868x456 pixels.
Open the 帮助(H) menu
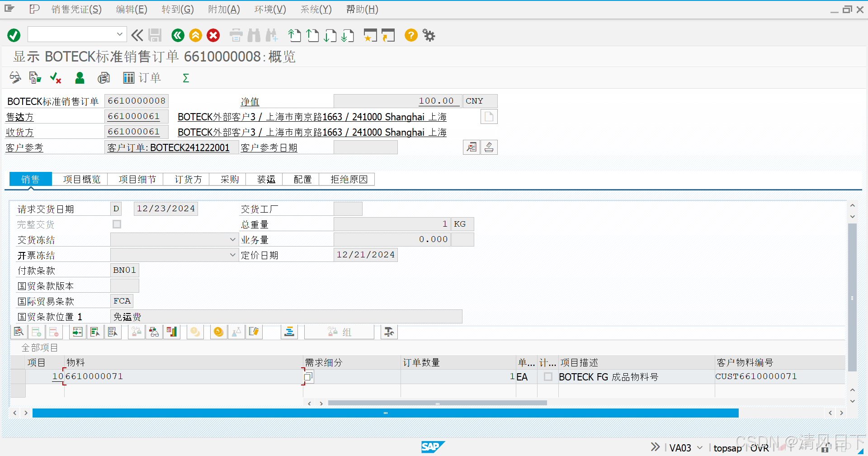[362, 9]
